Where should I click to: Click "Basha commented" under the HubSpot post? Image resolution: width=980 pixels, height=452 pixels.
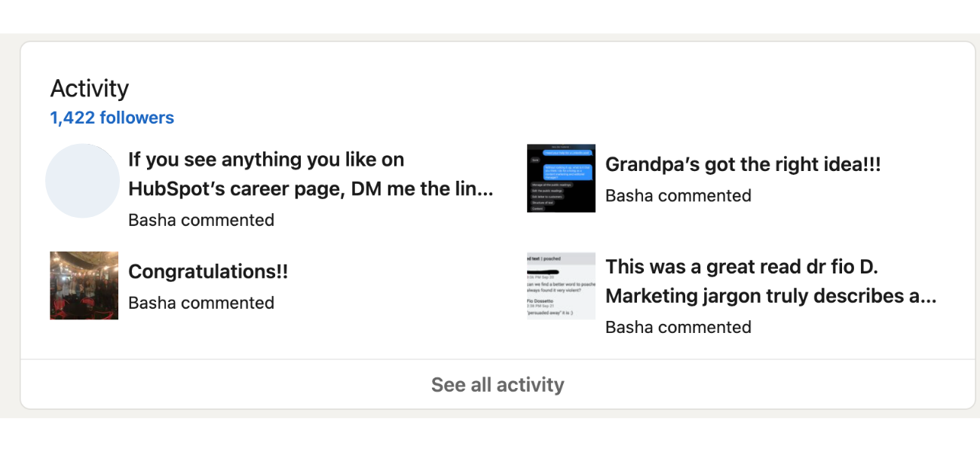point(201,220)
